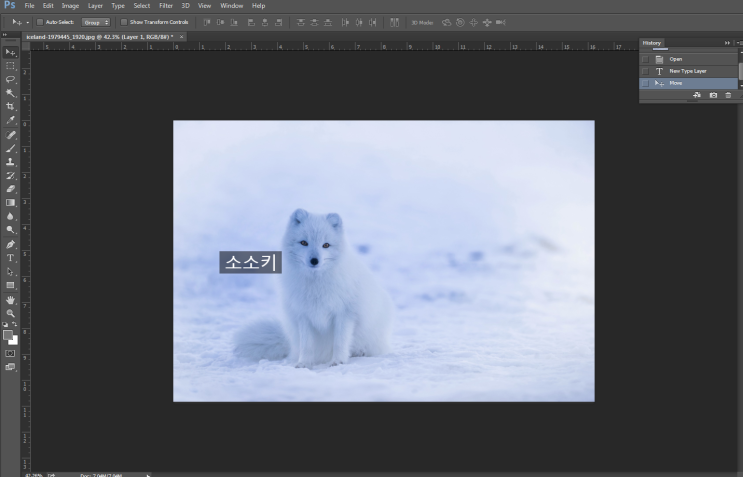Open the Layer menu
The width and height of the screenshot is (743, 477).
(x=95, y=6)
